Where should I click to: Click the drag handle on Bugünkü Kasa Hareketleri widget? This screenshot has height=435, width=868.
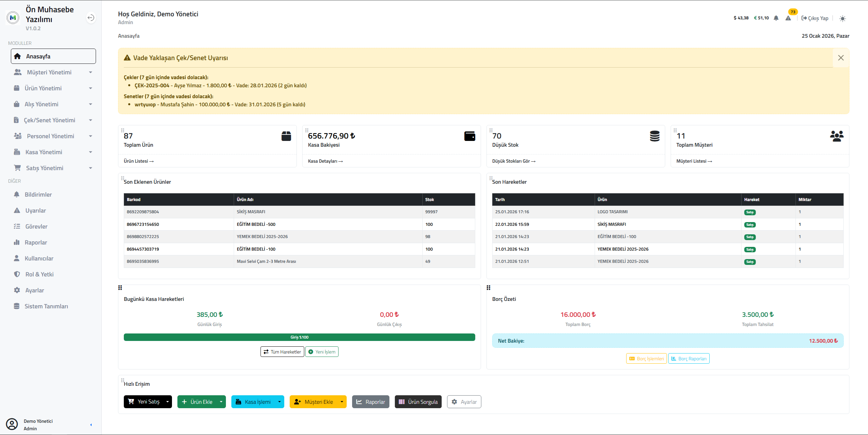(x=120, y=288)
